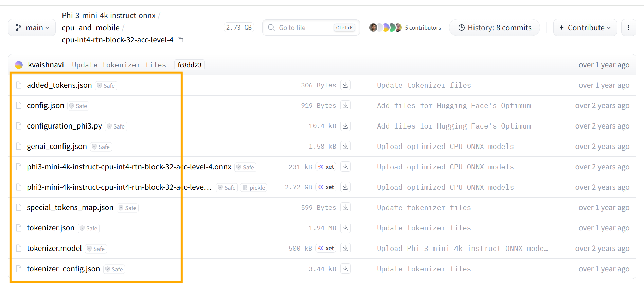Download the added_tokens.json file

point(345,85)
